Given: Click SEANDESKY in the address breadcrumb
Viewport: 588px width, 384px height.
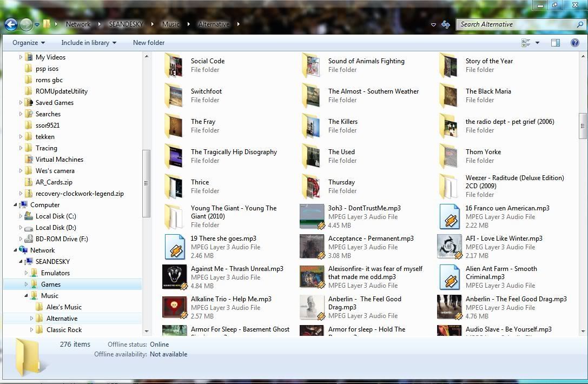Looking at the screenshot, I should coord(126,24).
